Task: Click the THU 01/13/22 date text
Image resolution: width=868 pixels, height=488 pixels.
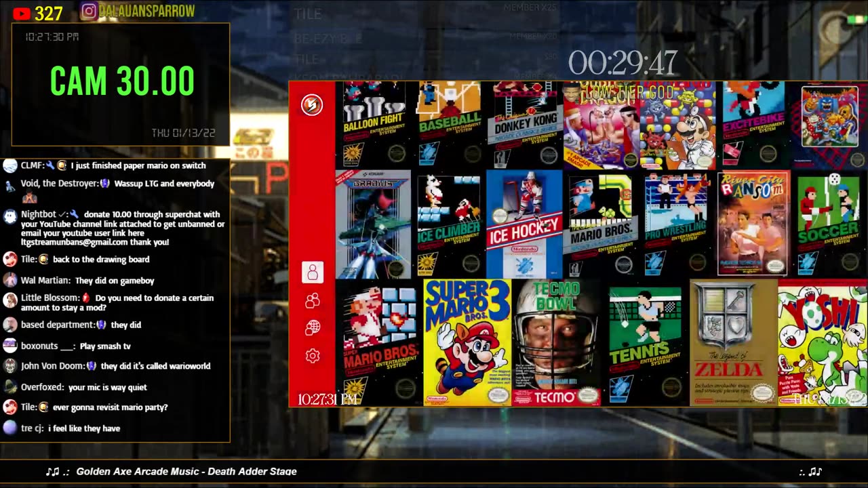Action: coord(183,133)
